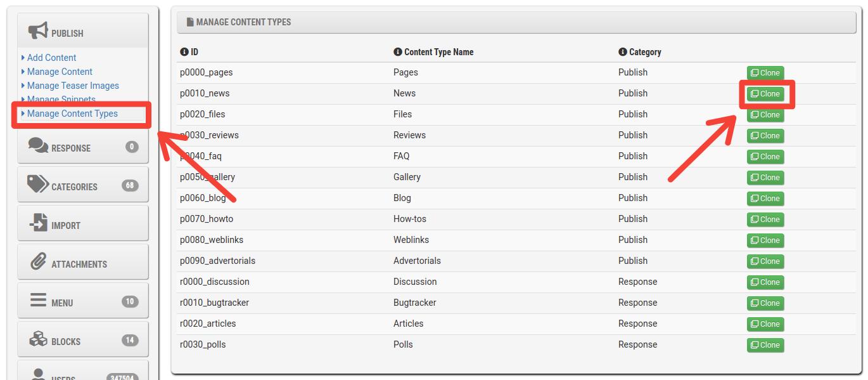Image resolution: width=868 pixels, height=380 pixels.
Task: Click the info icon beside ID column
Action: tap(184, 52)
